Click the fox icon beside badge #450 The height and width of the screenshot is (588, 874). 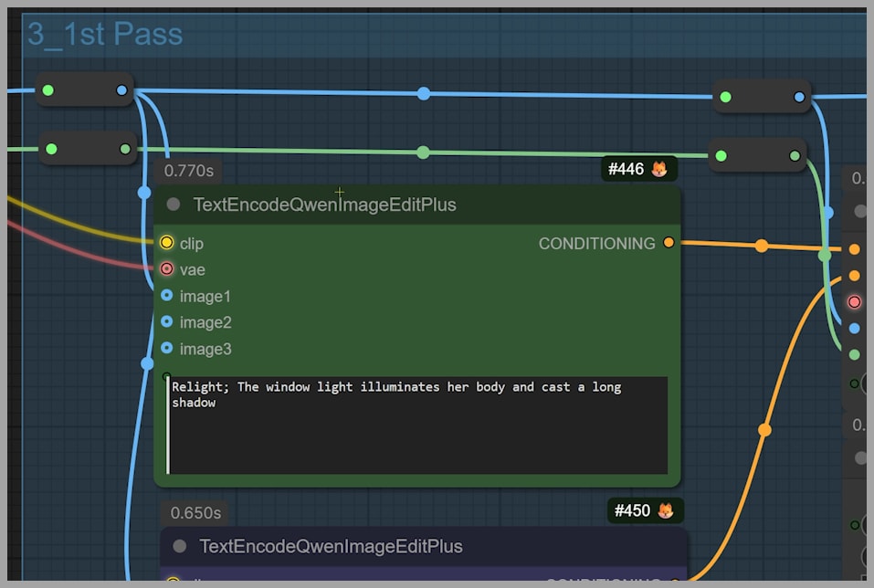pos(666,510)
